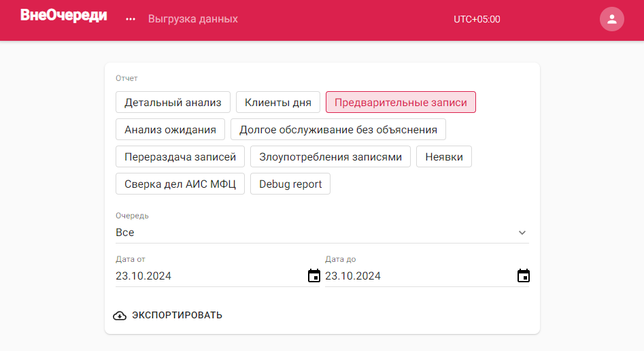The image size is (644, 351).
Task: Select the Клиенты дня report
Action: click(x=278, y=102)
